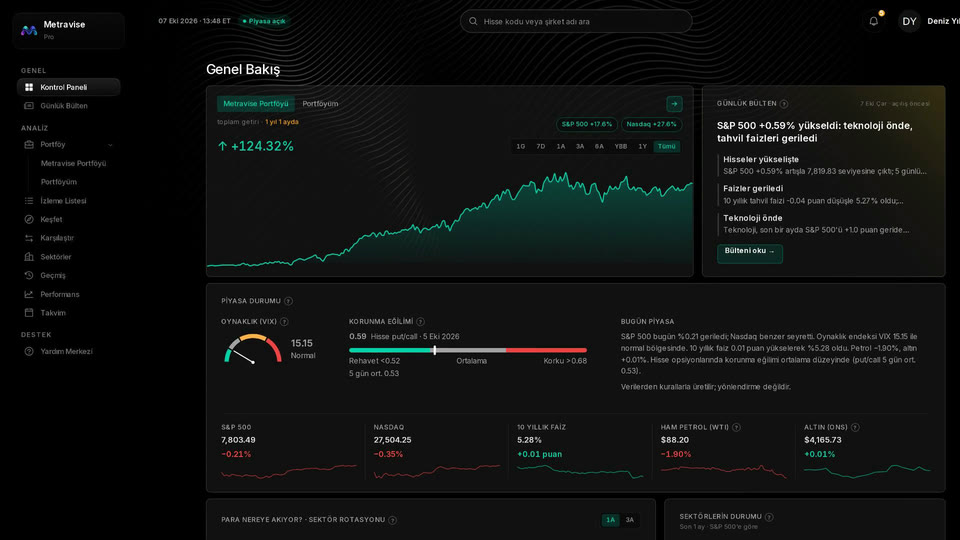This screenshot has height=540, width=960.
Task: Click Piyasa açık status badge
Action: point(264,21)
